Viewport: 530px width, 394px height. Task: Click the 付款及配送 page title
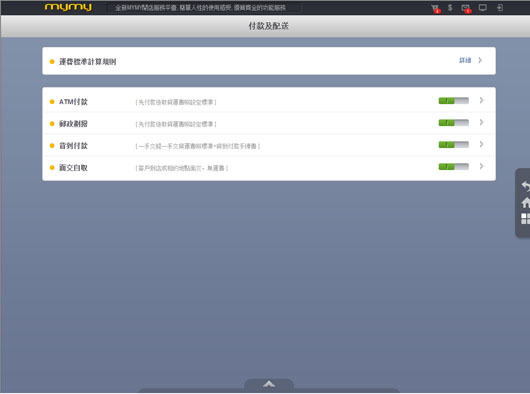[269, 26]
